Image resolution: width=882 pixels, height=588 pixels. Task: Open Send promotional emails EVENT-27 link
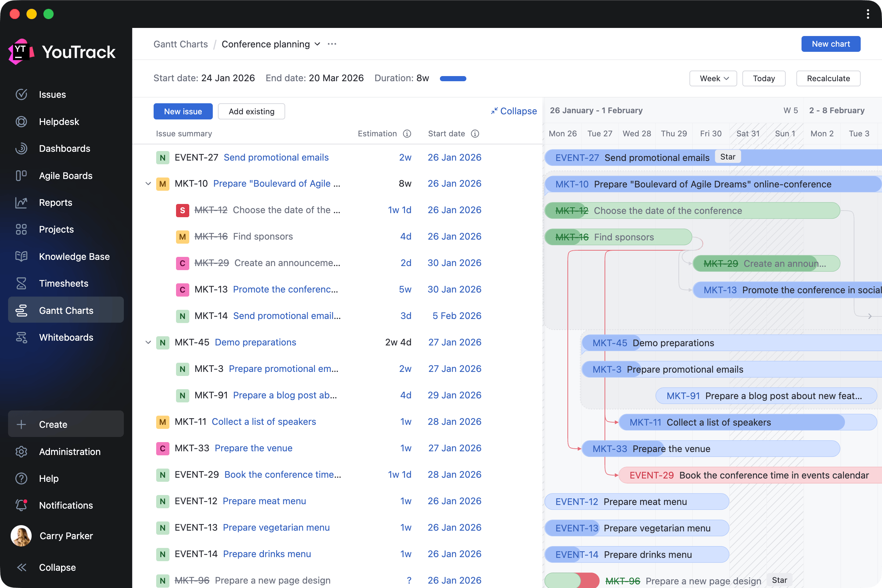276,158
